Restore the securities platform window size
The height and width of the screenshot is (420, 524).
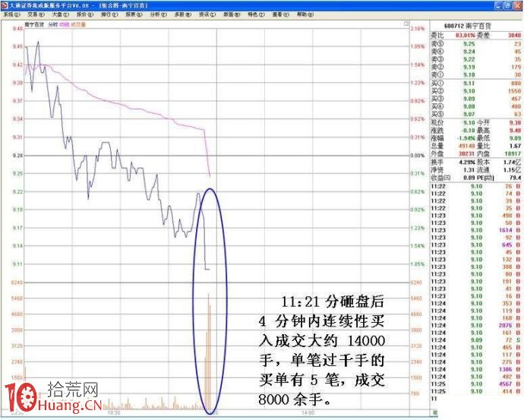tap(507, 5)
